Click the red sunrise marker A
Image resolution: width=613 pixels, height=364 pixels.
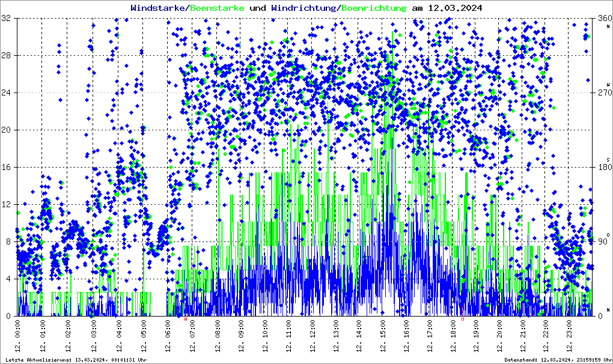click(x=186, y=319)
